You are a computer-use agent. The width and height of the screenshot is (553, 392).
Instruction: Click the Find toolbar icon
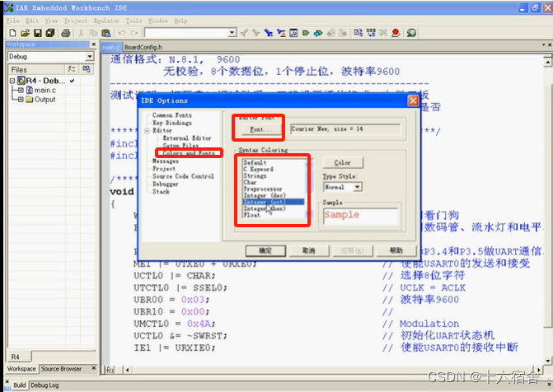[x=269, y=33]
